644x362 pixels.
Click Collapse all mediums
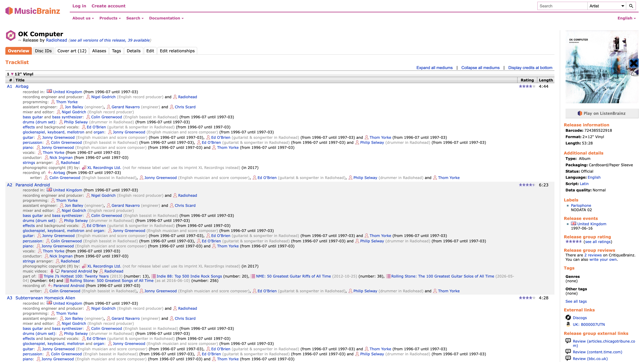[480, 68]
